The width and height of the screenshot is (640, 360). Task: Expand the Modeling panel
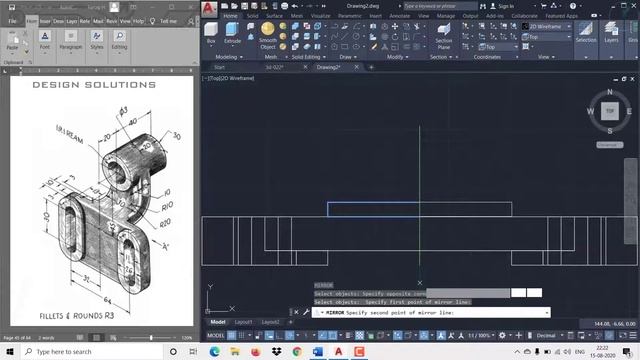click(229, 57)
